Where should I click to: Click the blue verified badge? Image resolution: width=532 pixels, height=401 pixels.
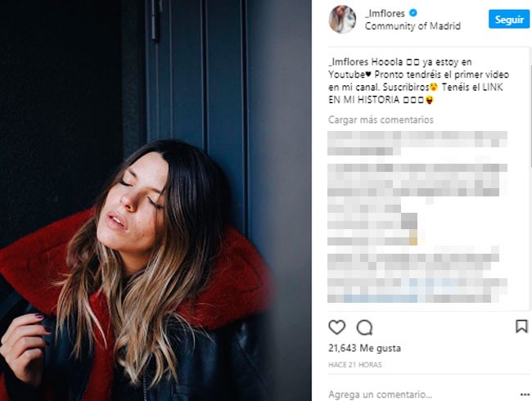coord(413,13)
